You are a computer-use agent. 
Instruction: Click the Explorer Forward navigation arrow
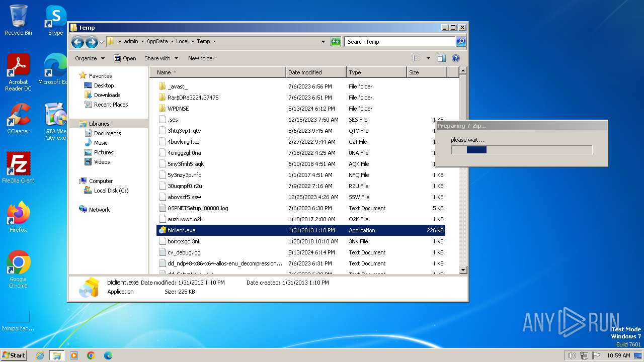coord(92,42)
